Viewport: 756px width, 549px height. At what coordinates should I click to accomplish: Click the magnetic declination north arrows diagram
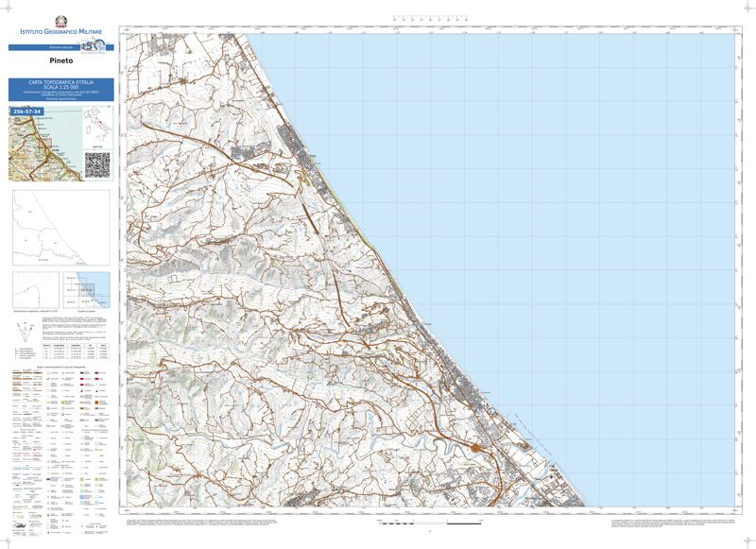pos(25,332)
